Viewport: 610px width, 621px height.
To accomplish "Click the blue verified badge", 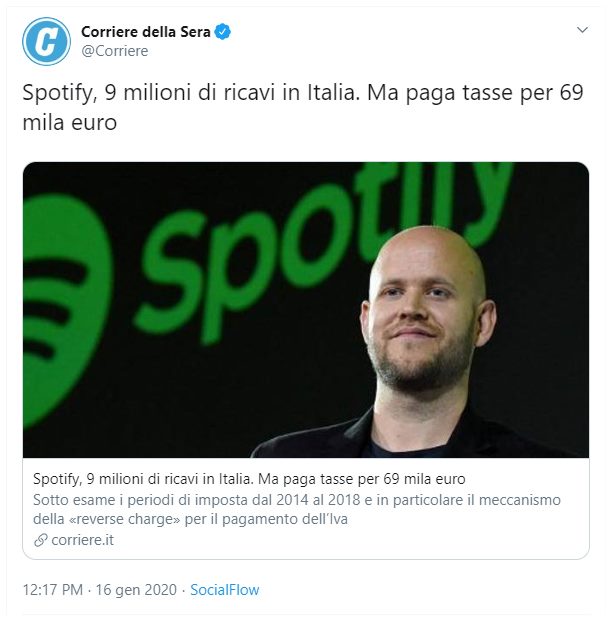I will point(223,32).
